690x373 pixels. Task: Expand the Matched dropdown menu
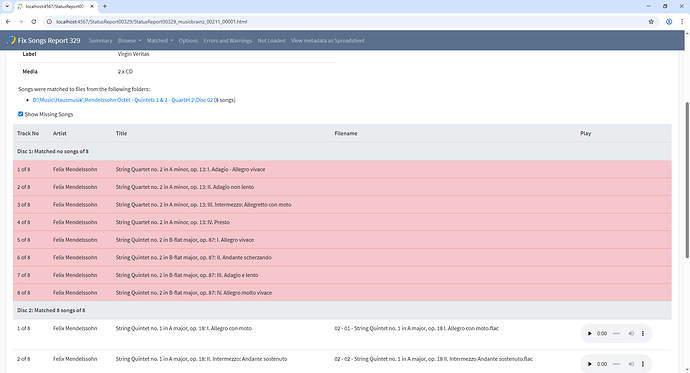pyautogui.click(x=160, y=40)
